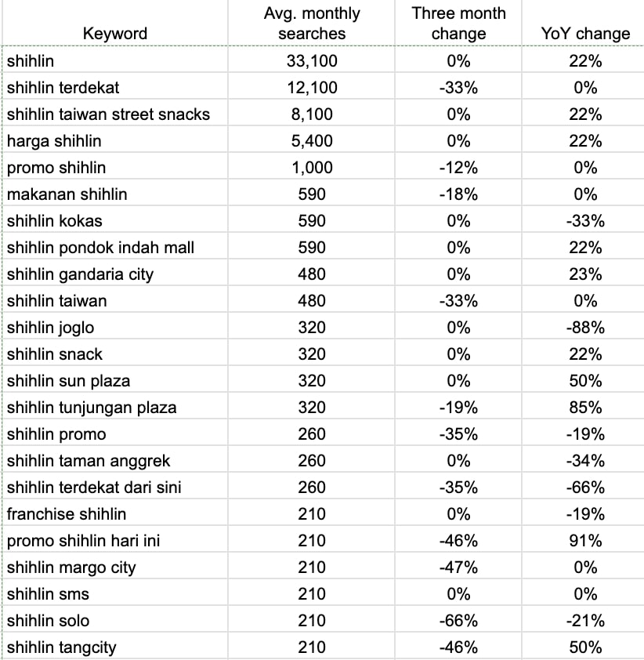Click the 'shihlin gandaria city' cell
Screen dimensions: 644x660
80,274
